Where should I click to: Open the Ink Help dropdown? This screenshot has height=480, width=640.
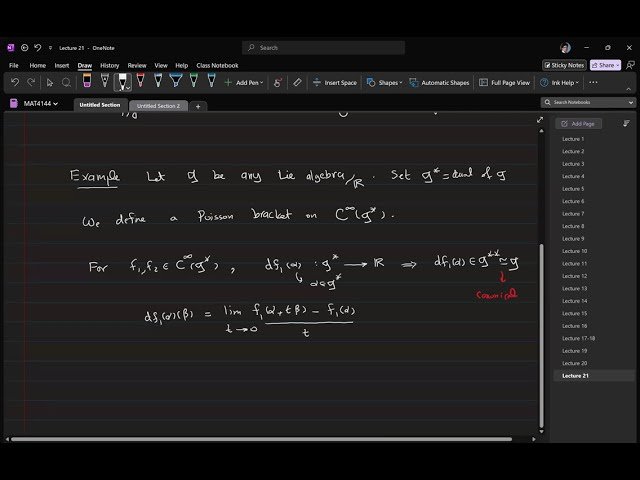tap(559, 82)
